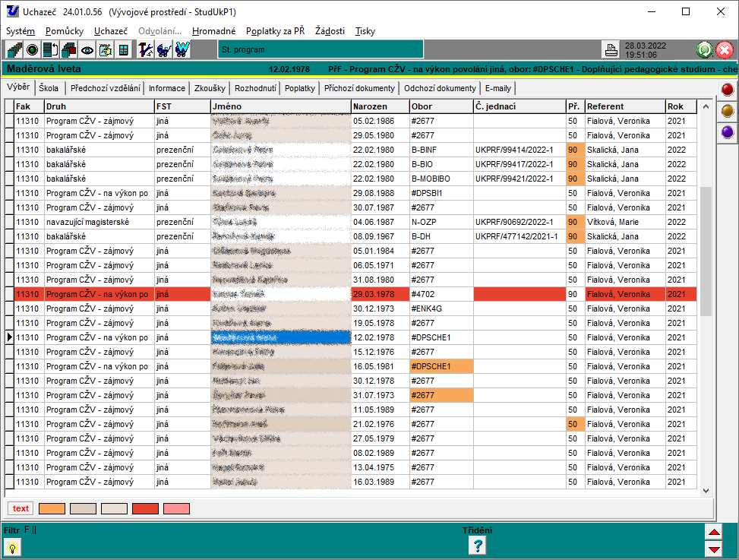This screenshot has width=739, height=560.
Task: Click the question mark icon under Třídění
Action: point(477,546)
